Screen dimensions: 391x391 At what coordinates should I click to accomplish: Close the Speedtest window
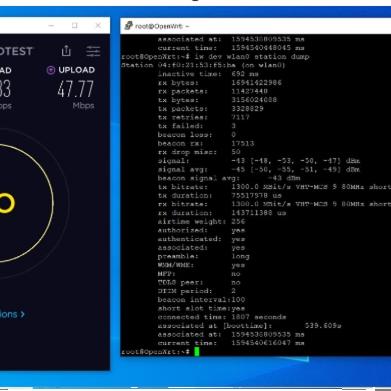click(98, 25)
